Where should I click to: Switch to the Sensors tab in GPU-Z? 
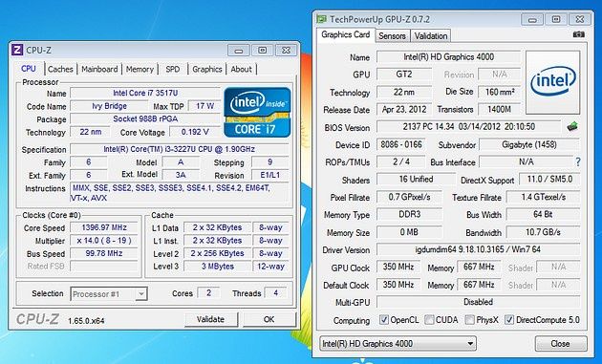click(392, 35)
